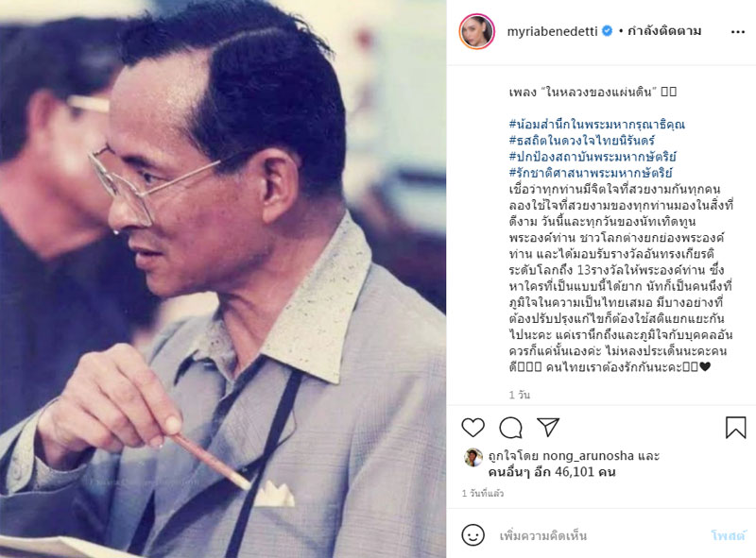
Task: Click the blue verified badge
Action: coord(608,31)
